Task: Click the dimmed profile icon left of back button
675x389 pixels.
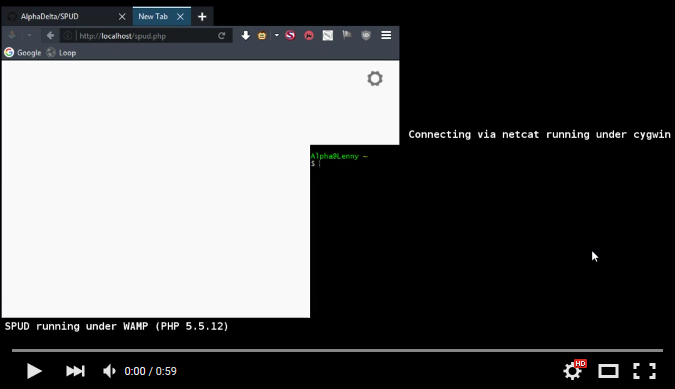Action: click(12, 36)
